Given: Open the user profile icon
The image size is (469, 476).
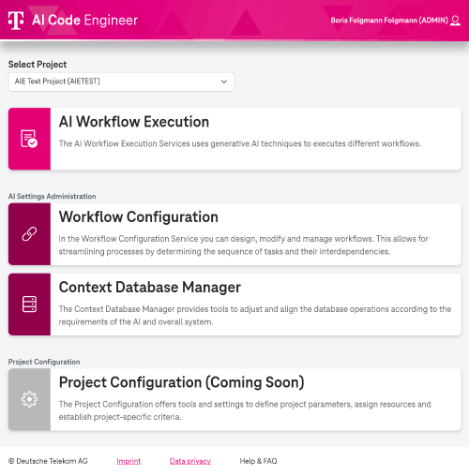Looking at the screenshot, I should [x=455, y=21].
